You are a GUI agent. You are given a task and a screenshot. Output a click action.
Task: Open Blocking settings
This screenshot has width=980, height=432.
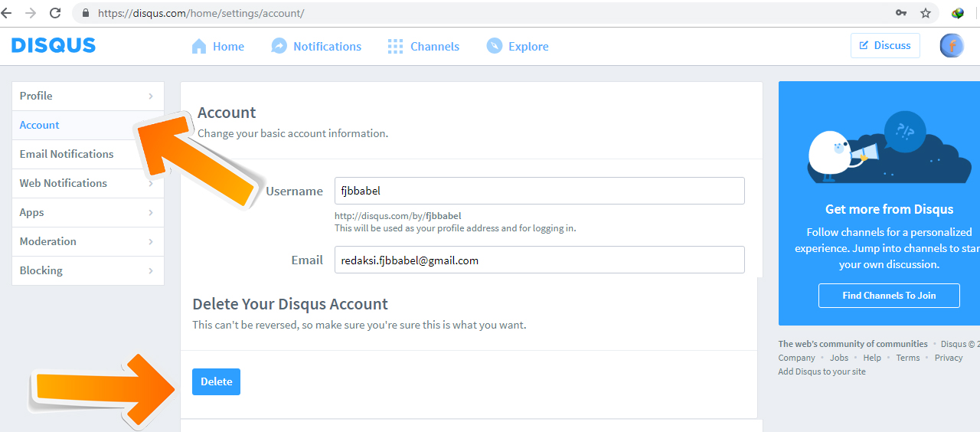[88, 270]
